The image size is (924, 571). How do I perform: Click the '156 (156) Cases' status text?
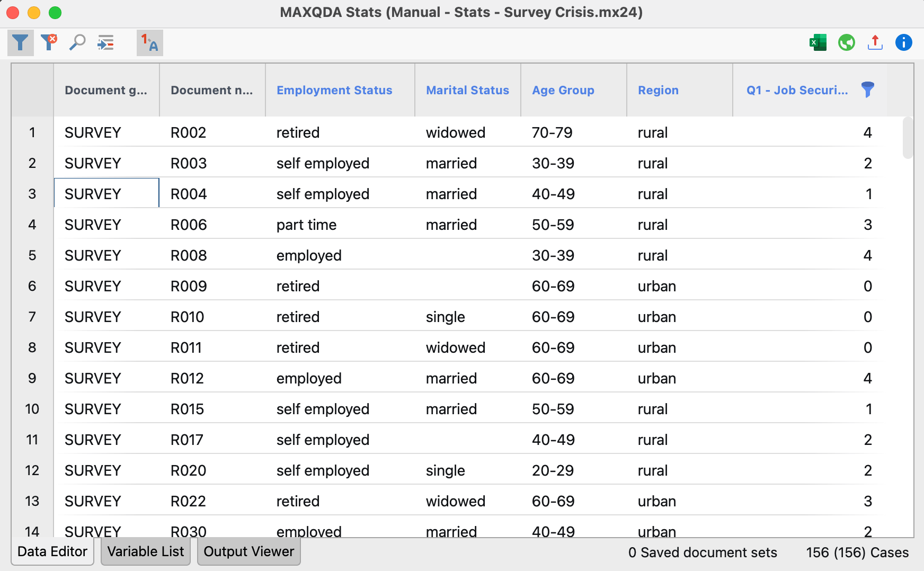pos(857,552)
